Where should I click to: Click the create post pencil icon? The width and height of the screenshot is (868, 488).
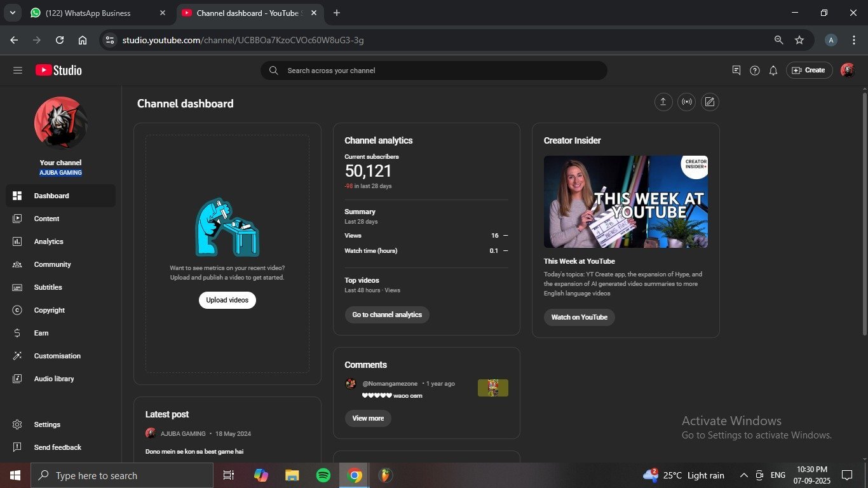(x=710, y=102)
